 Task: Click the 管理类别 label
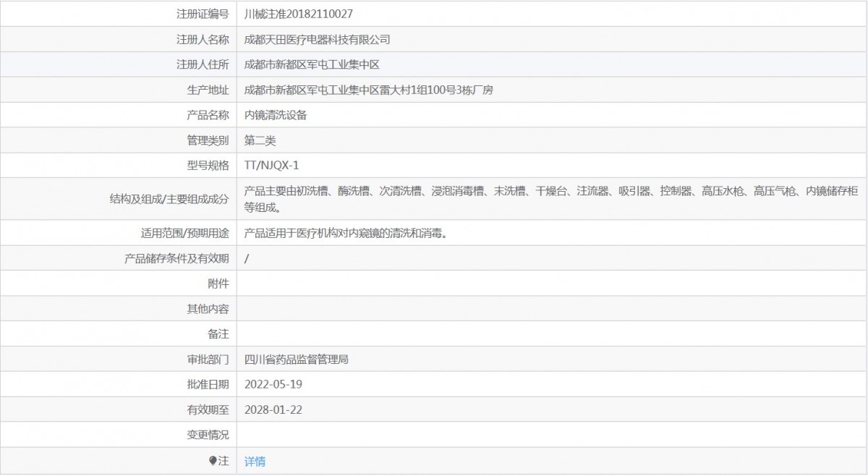(208, 140)
